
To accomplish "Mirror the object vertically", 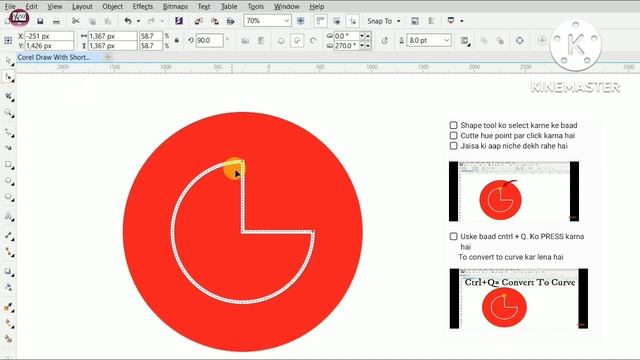I will (x=262, y=40).
